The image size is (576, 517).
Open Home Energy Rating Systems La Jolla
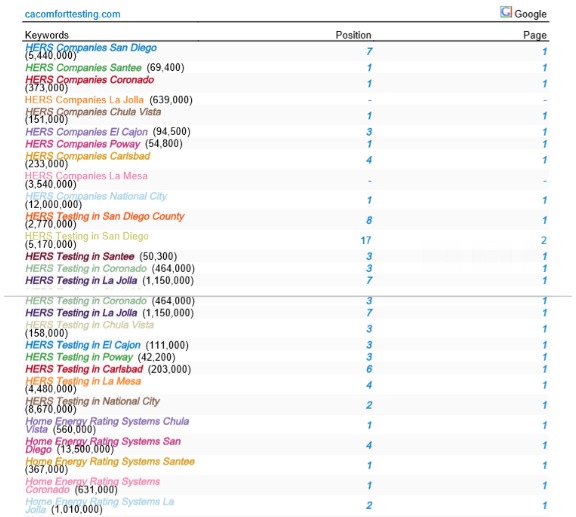[100, 505]
